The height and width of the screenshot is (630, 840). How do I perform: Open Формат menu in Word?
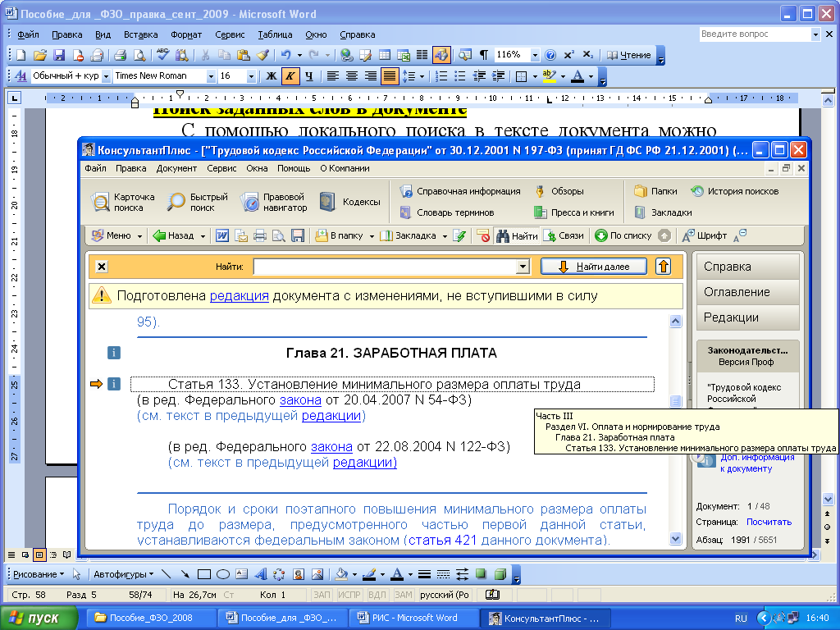(x=186, y=34)
